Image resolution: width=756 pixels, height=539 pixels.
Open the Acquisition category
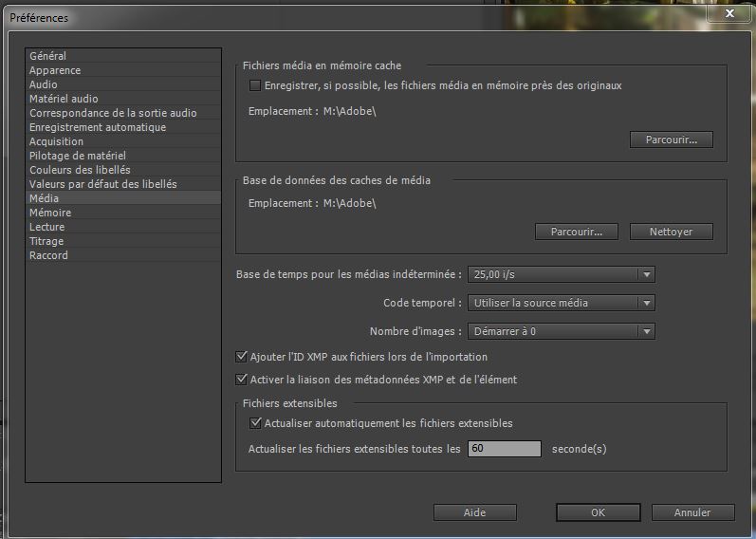123,141
